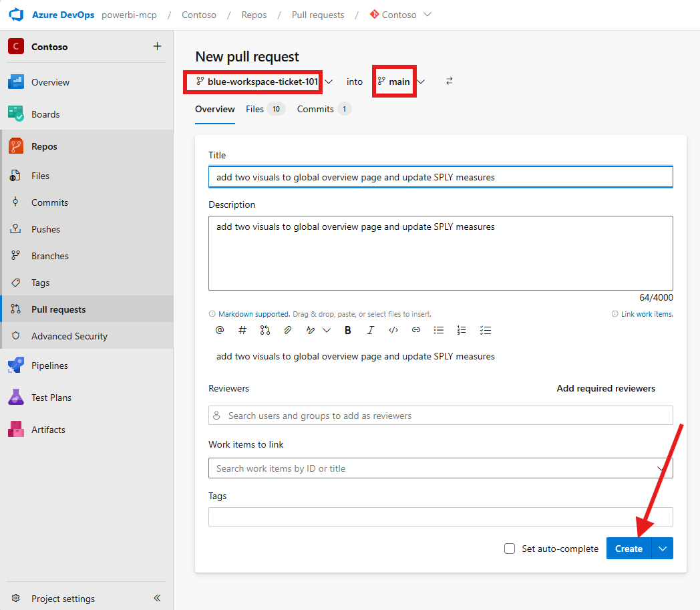Insert a numbered list

(x=462, y=331)
